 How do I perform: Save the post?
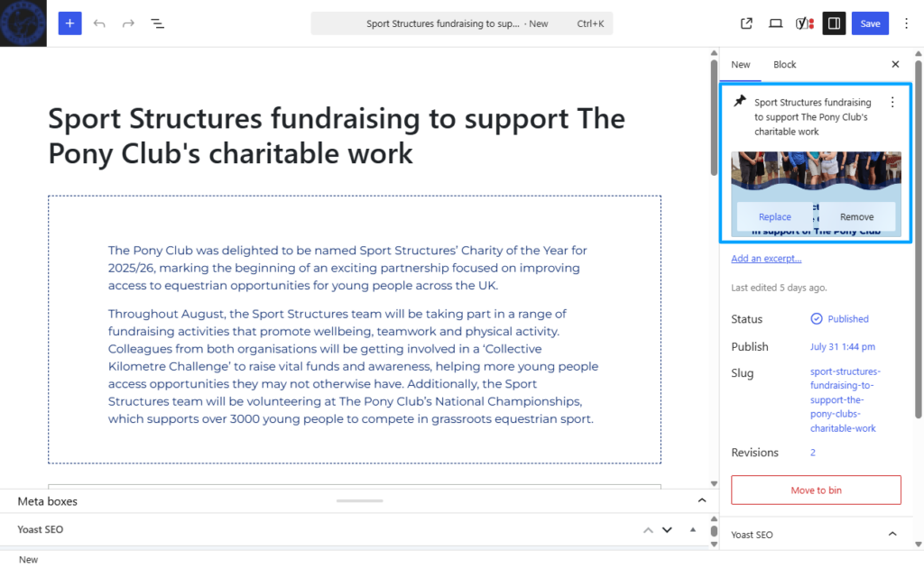coord(870,23)
